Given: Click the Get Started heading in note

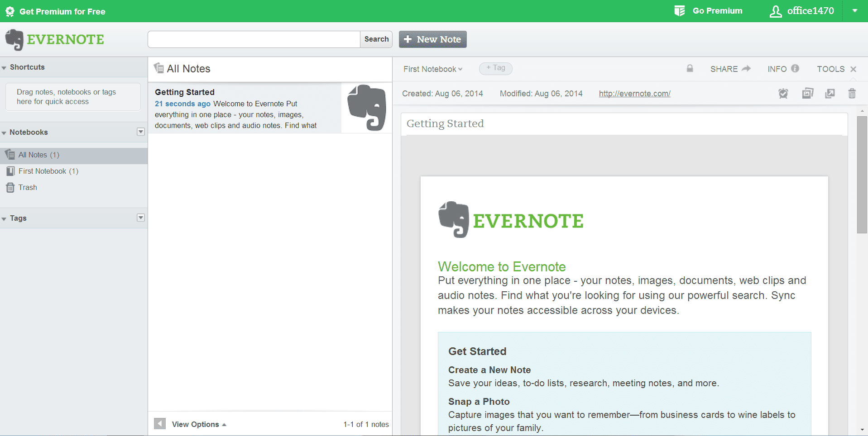Looking at the screenshot, I should pos(477,351).
